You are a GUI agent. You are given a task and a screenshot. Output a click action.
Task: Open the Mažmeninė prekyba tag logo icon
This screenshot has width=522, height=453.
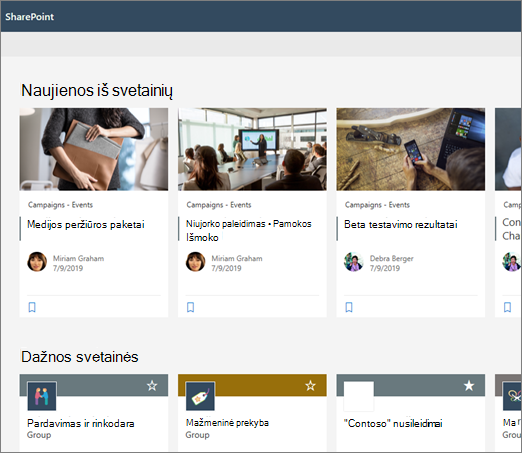200,396
